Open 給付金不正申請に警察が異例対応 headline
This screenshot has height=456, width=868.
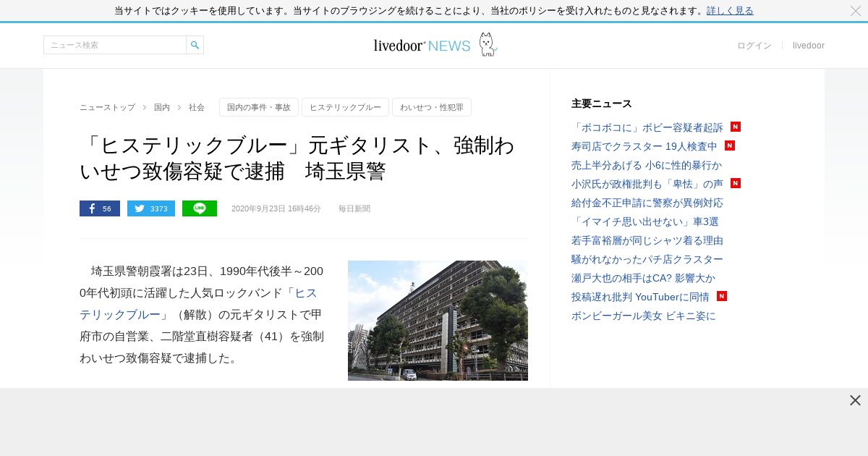tap(647, 203)
